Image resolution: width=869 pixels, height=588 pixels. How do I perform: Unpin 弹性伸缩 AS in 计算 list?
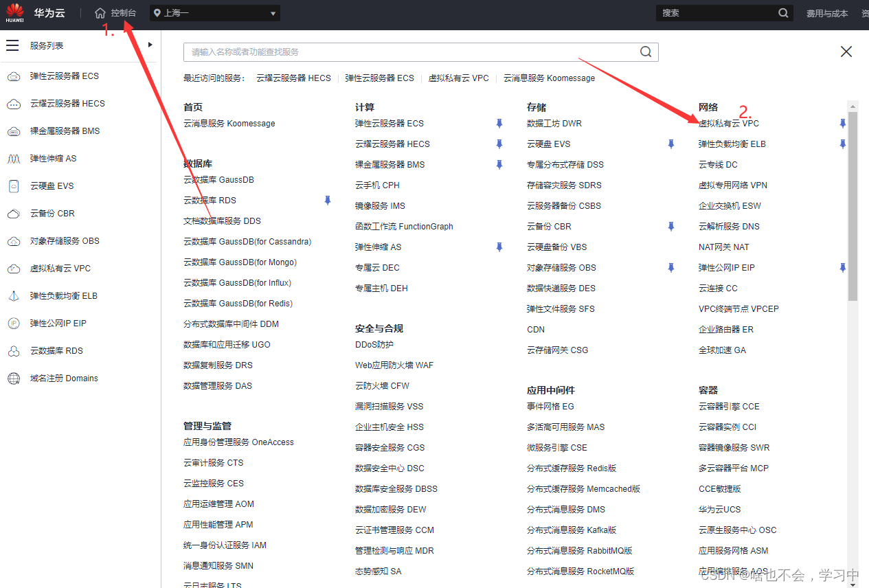[499, 247]
